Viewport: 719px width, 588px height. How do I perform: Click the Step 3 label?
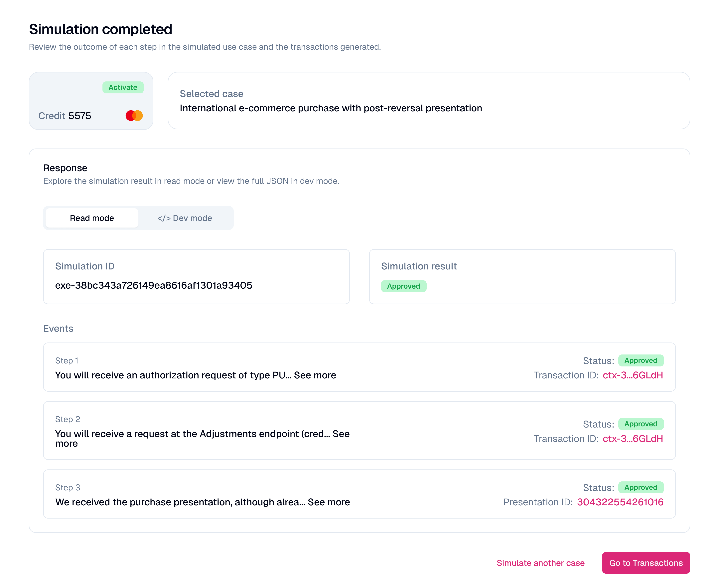[x=68, y=487]
